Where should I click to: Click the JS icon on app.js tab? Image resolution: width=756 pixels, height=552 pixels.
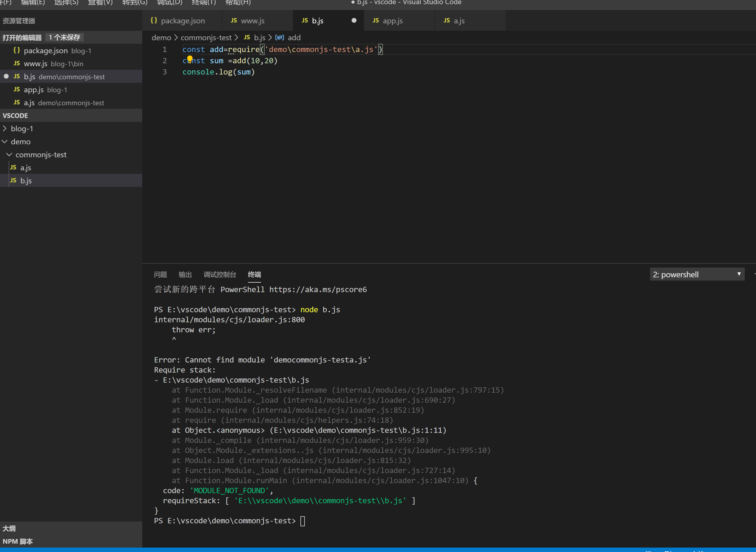click(x=376, y=20)
